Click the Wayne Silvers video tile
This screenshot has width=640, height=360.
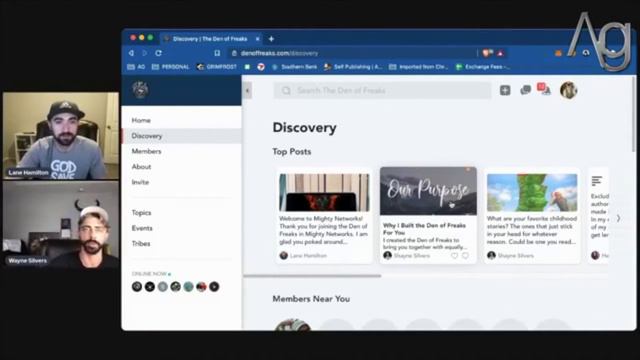(x=61, y=224)
